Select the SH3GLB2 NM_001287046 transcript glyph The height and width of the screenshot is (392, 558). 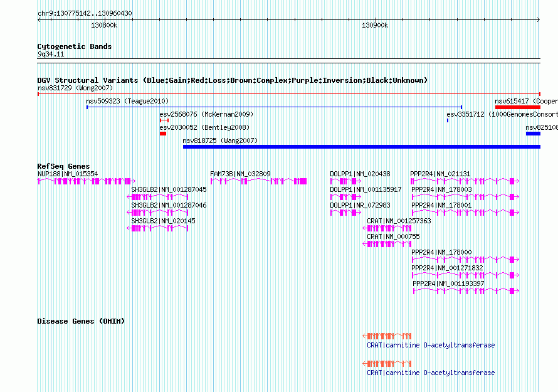pyautogui.click(x=157, y=213)
